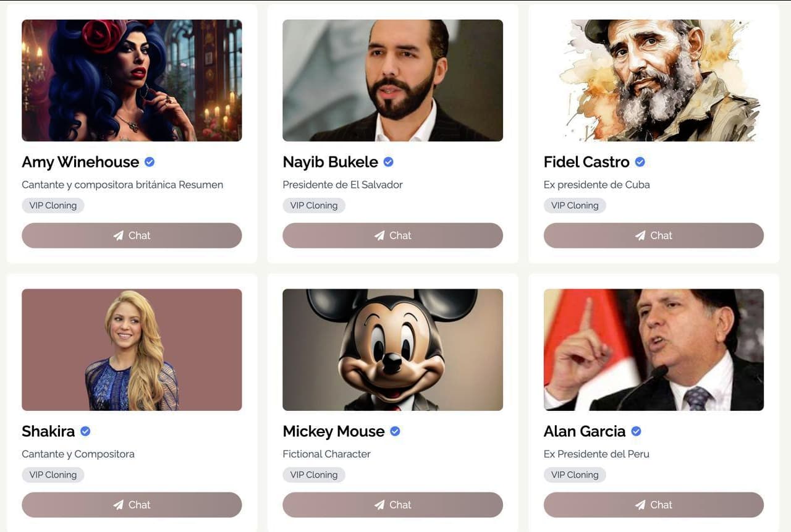
Task: Open the Nayib Bukele chat button
Action: pyautogui.click(x=392, y=235)
